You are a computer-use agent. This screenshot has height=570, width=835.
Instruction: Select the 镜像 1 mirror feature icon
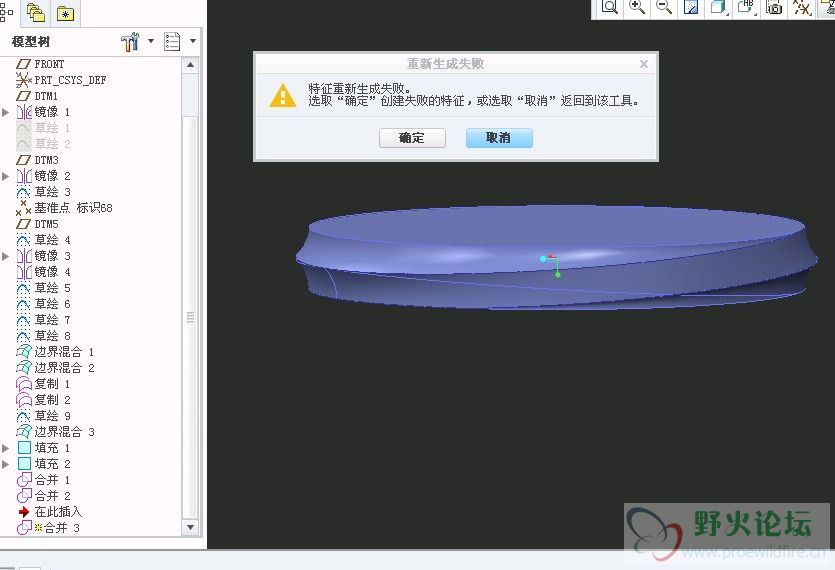coord(24,112)
